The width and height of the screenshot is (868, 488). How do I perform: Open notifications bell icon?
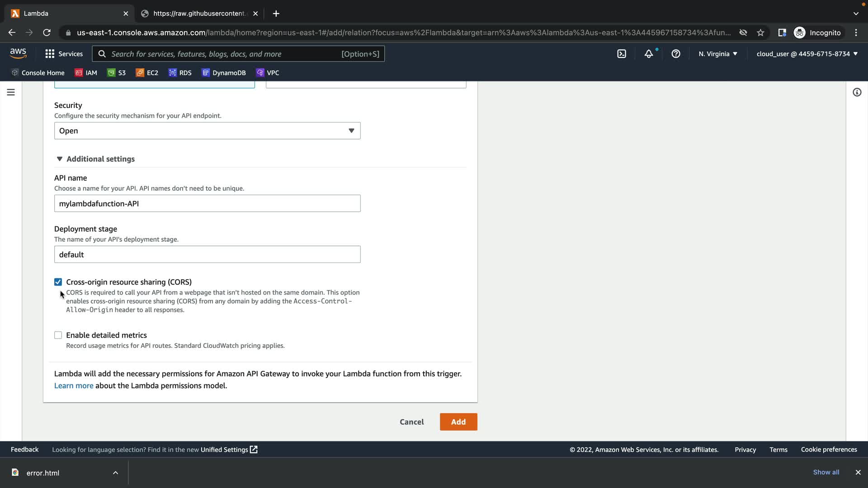click(x=649, y=54)
